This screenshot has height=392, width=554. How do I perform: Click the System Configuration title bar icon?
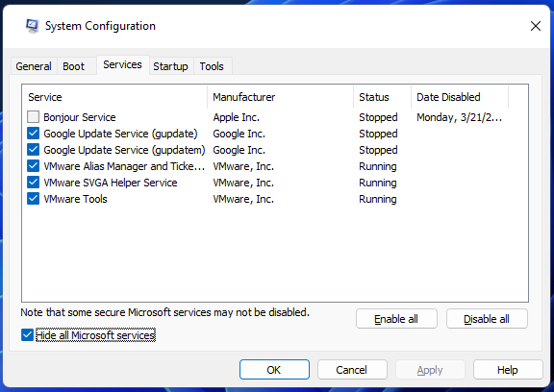coord(32,26)
